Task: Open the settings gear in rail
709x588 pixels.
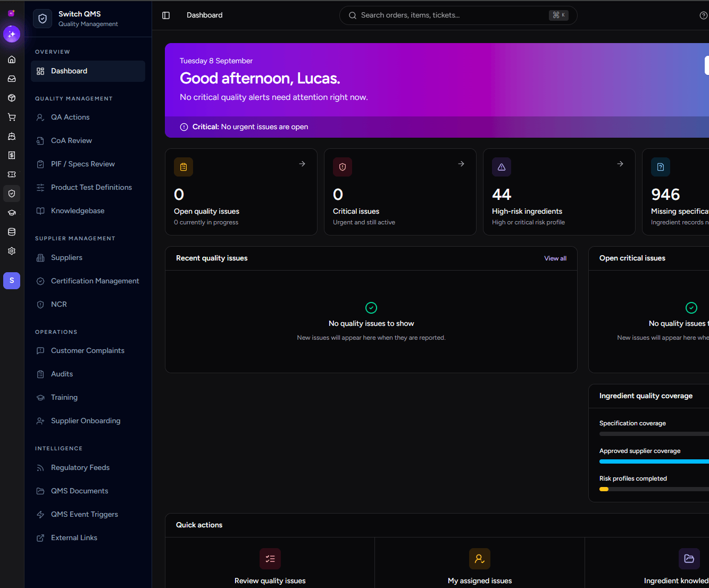Action: point(12,251)
